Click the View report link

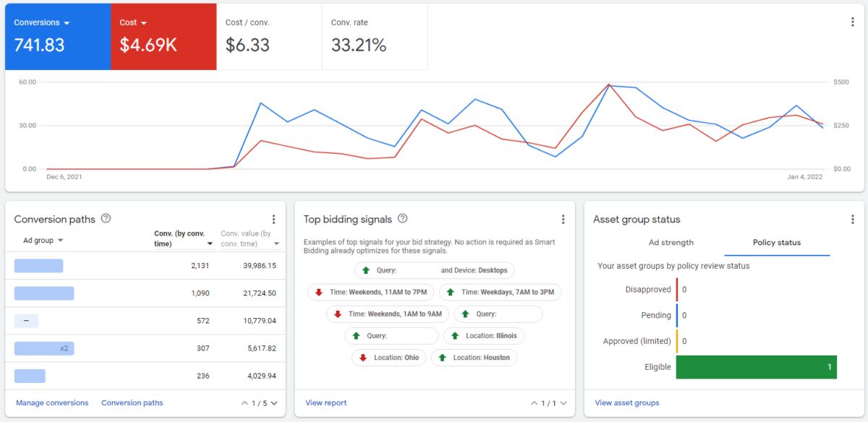325,402
